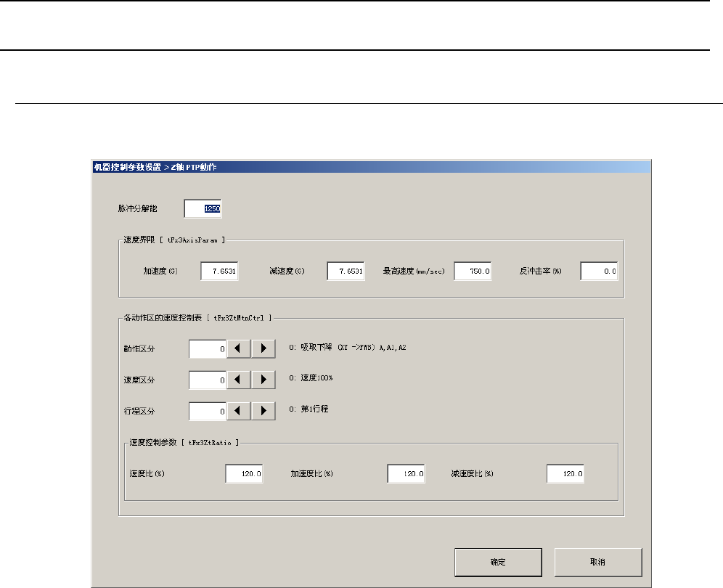Click the 速度界限 group label
Screen dimensions: 723x588
pos(174,240)
